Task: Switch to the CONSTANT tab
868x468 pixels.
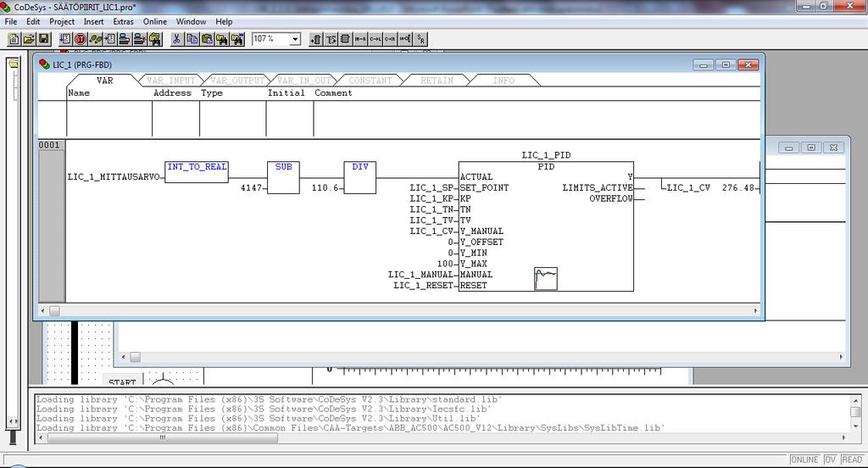Action: click(370, 81)
